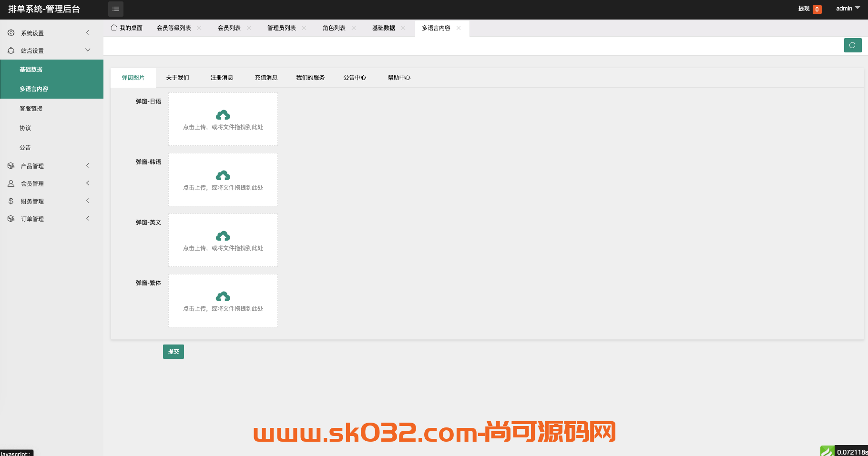Viewport: 868px width, 456px height.
Task: Close the 管理员列表 tab
Action: (304, 28)
